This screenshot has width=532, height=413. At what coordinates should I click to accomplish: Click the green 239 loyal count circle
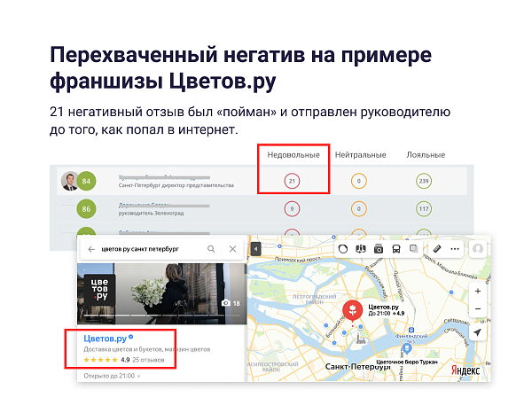(424, 181)
